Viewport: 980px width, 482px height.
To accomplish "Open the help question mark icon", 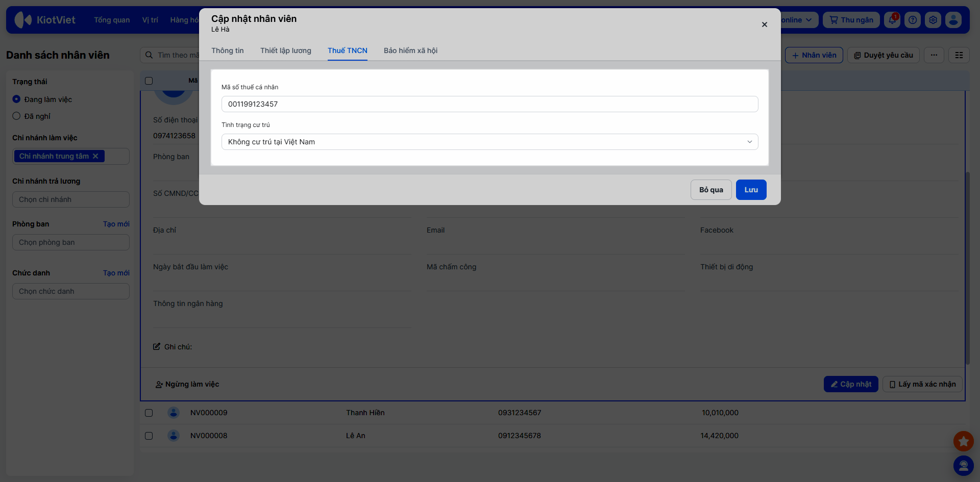I will coord(913,20).
